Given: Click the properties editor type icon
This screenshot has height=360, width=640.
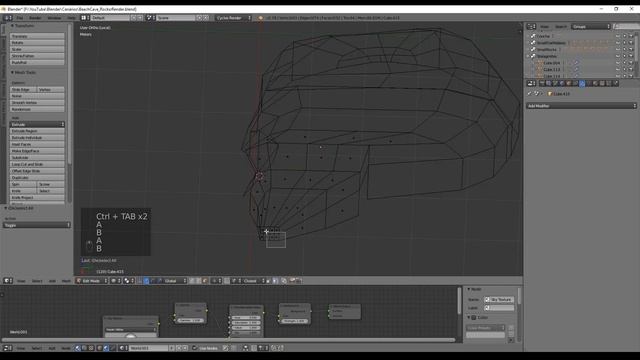Looking at the screenshot, I should pyautogui.click(x=531, y=83).
